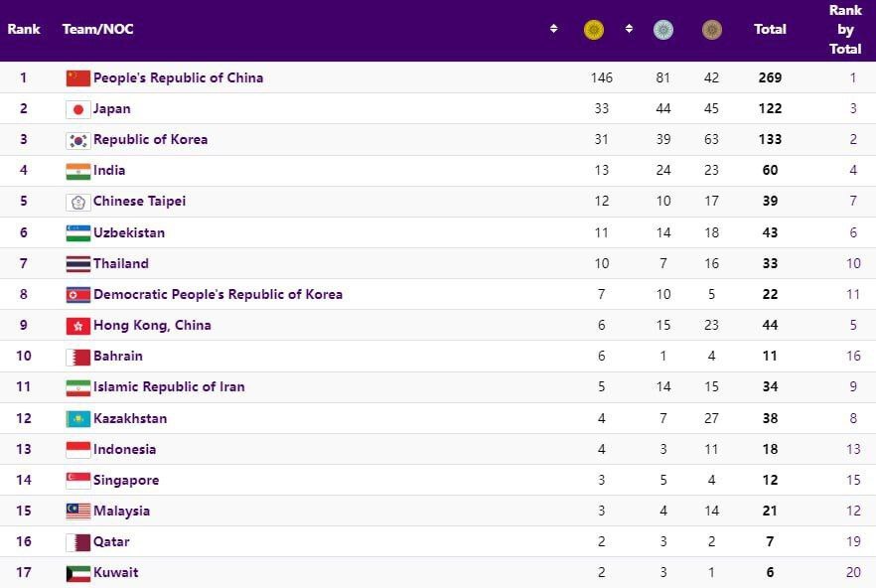The image size is (876, 588).
Task: Toggle sort arrows left of gold medal
Action: (x=553, y=29)
